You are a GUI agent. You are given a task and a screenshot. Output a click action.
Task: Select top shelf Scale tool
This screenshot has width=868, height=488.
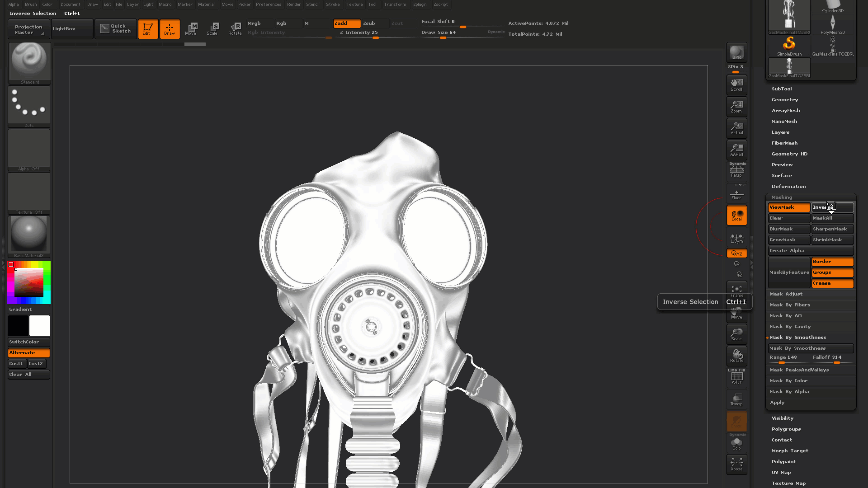point(213,29)
